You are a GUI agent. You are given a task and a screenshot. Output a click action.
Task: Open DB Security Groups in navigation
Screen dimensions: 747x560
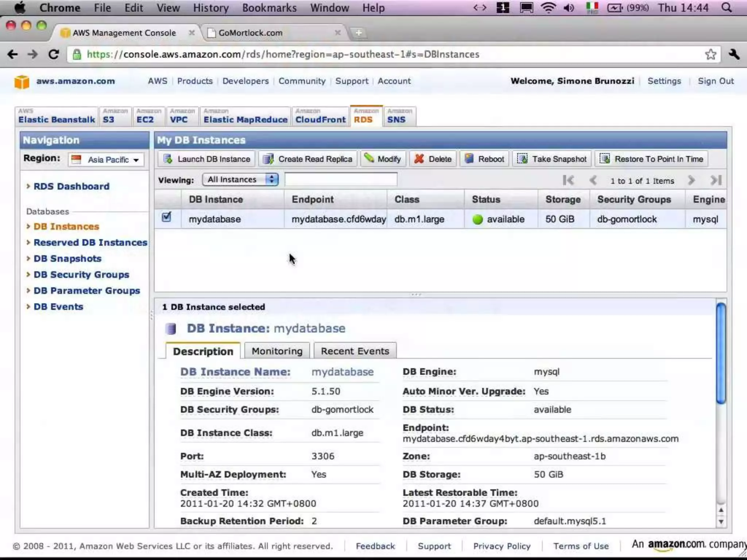[x=81, y=275]
